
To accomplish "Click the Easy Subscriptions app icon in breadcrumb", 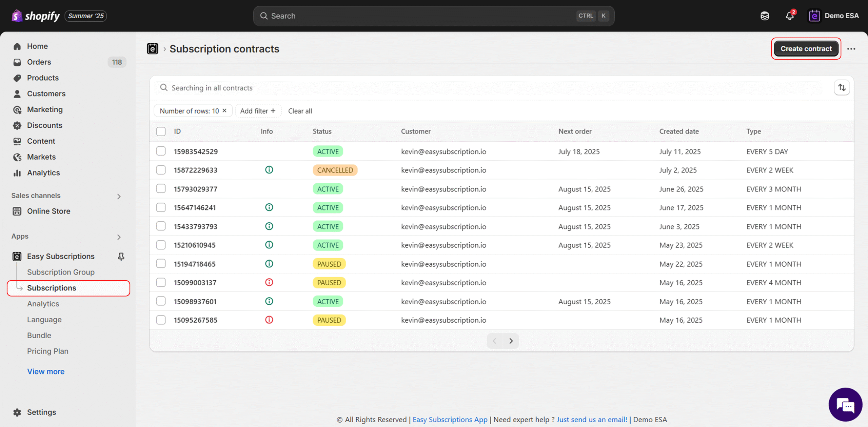I will pyautogui.click(x=152, y=49).
